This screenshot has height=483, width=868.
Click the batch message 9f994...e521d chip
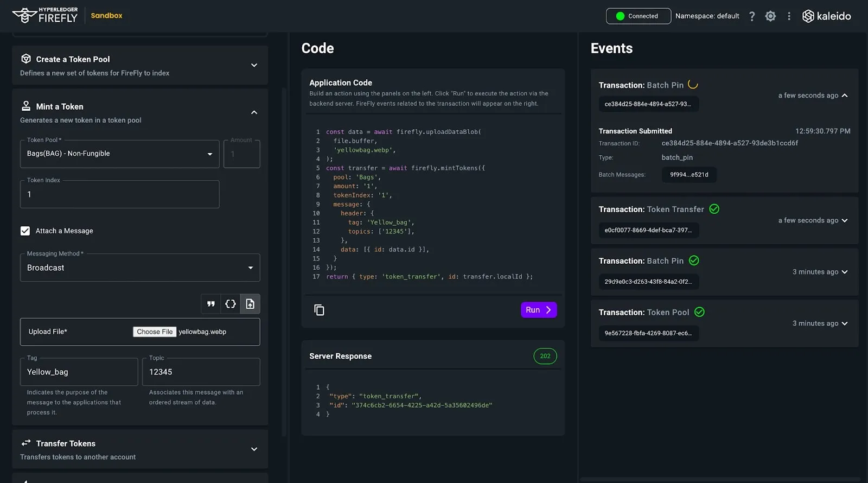pyautogui.click(x=688, y=175)
